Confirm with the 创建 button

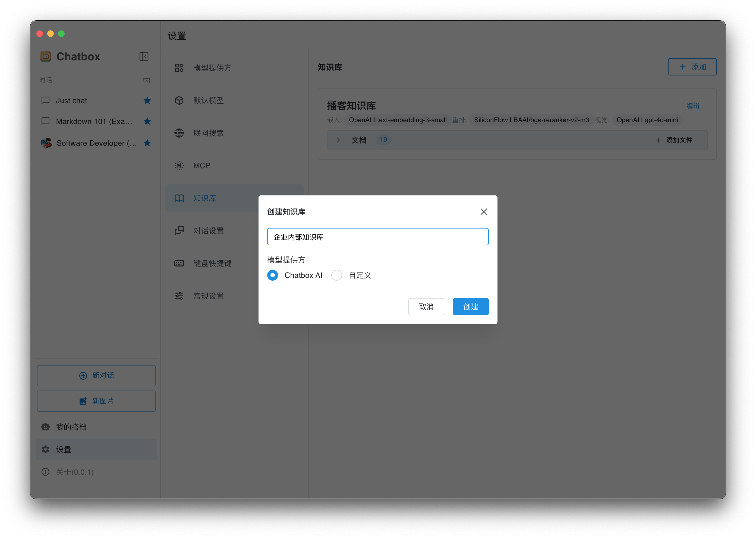pyautogui.click(x=471, y=307)
